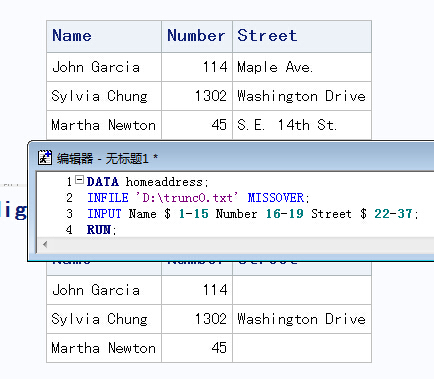Click the 'S. E. 14th St.' street cell
434x379 pixels.
click(x=302, y=125)
